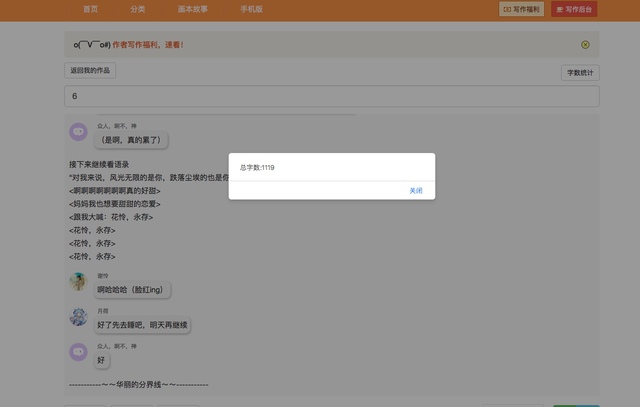Click the 写作福利 button at top right
Viewport: 640px width, 407px height.
(521, 9)
